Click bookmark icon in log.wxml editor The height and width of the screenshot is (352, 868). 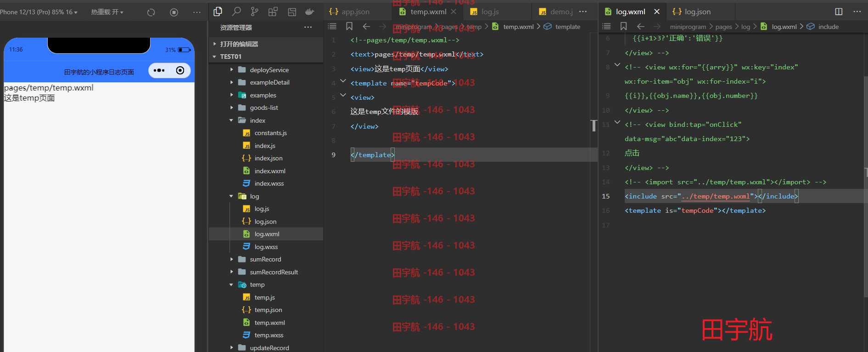[x=623, y=27]
